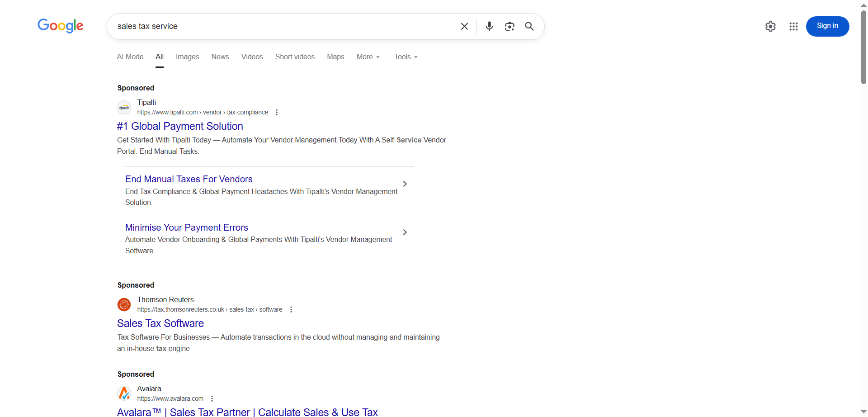Click into the search input field

pos(285,26)
